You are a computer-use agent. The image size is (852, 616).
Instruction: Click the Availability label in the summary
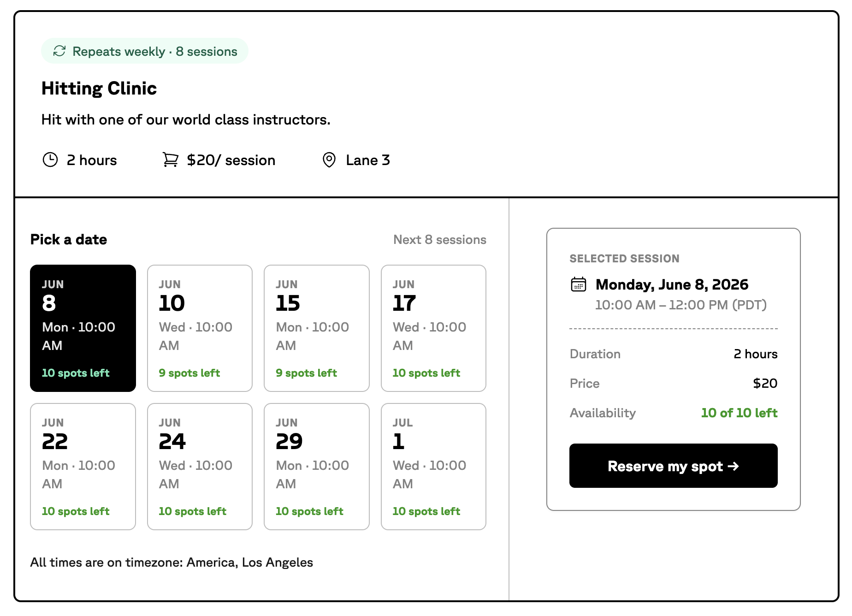coord(603,413)
